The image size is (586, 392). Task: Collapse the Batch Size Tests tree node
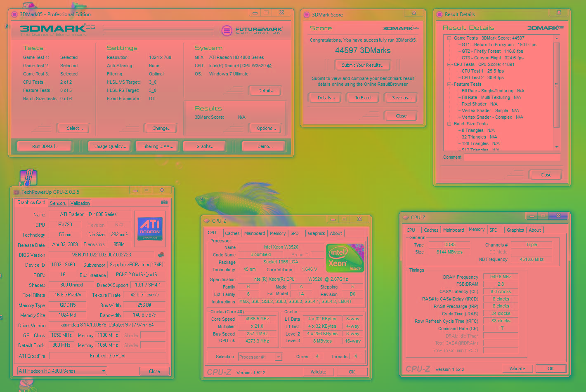(449, 124)
